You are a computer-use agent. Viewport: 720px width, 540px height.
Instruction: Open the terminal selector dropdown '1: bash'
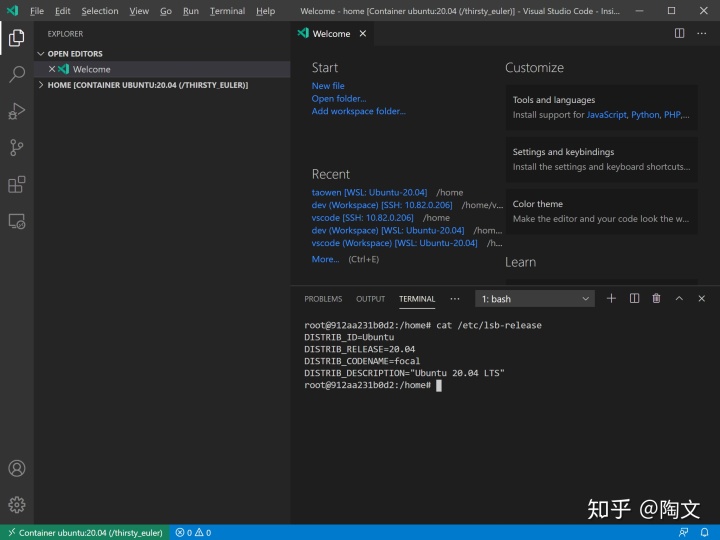click(535, 299)
